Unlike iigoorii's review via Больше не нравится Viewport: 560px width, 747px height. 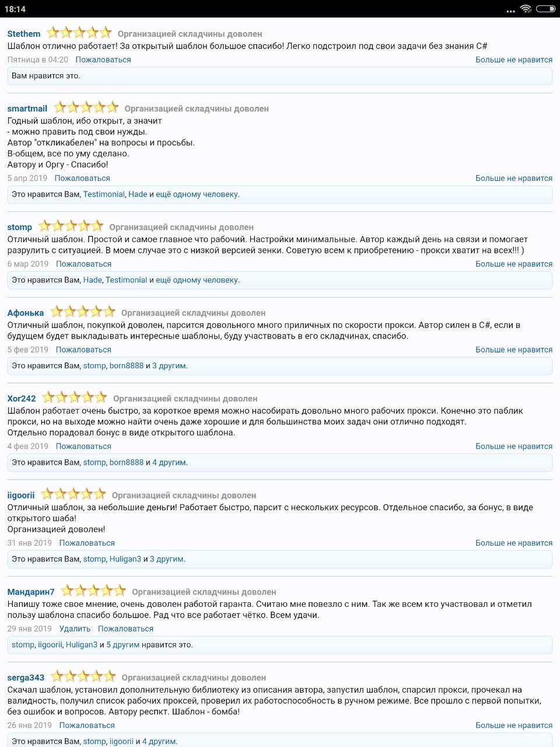513,543
